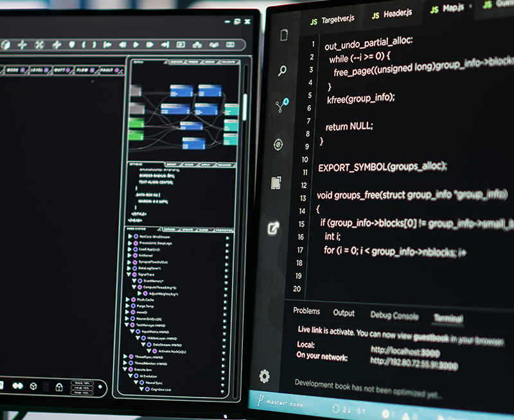Click the hierarchy network icon in the toolbar

197,44
